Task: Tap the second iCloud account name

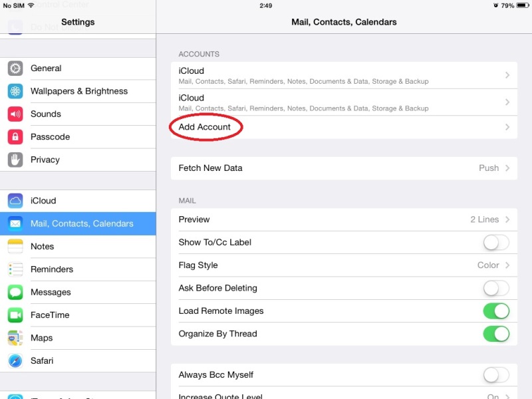Action: (192, 98)
